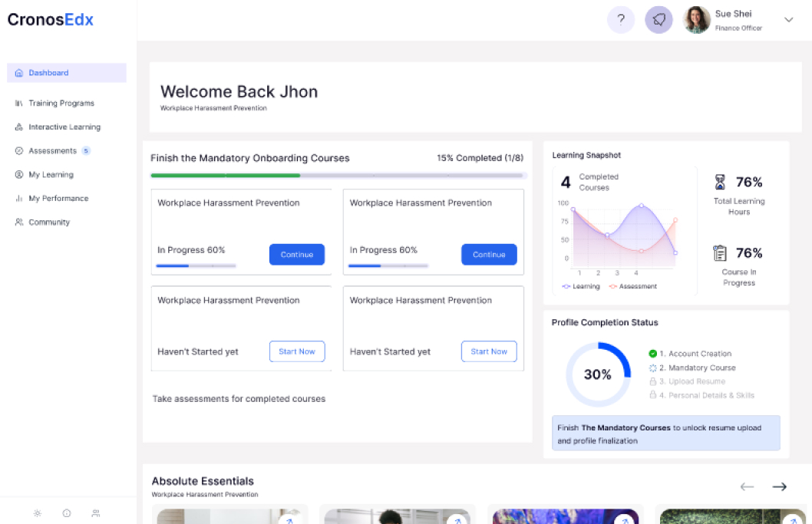The image size is (812, 524).
Task: Click the Total Learning Hours hourglass icon
Action: (720, 183)
